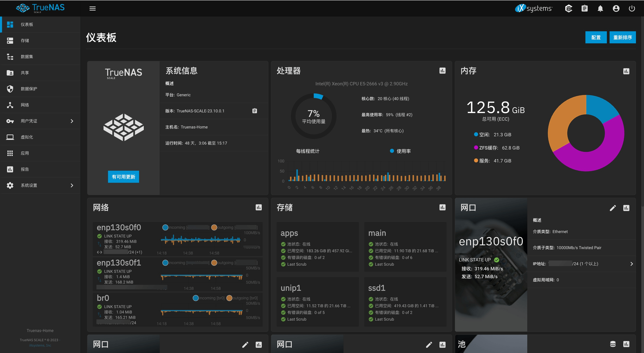Open 网络 in sidebar
This screenshot has height=353, width=644.
[40, 105]
